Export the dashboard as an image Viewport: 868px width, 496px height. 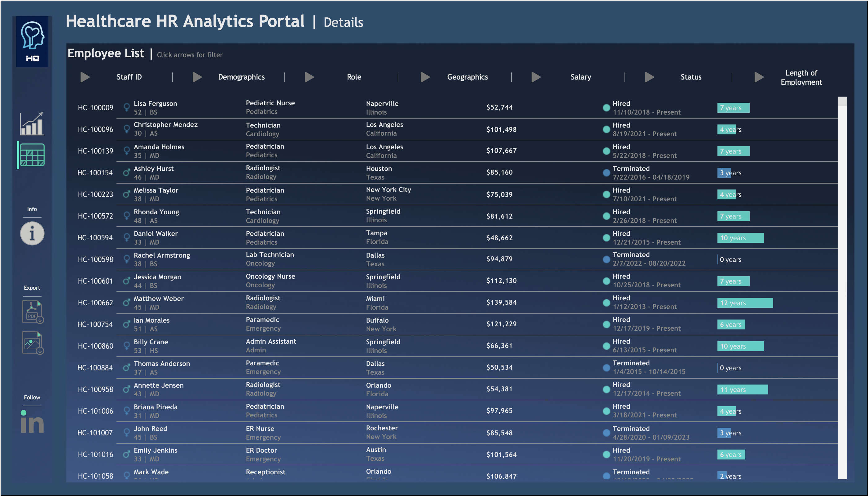point(33,343)
